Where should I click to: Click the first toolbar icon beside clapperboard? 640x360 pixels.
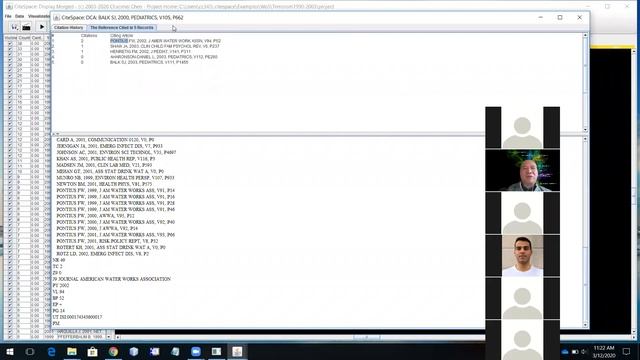click(x=14, y=27)
